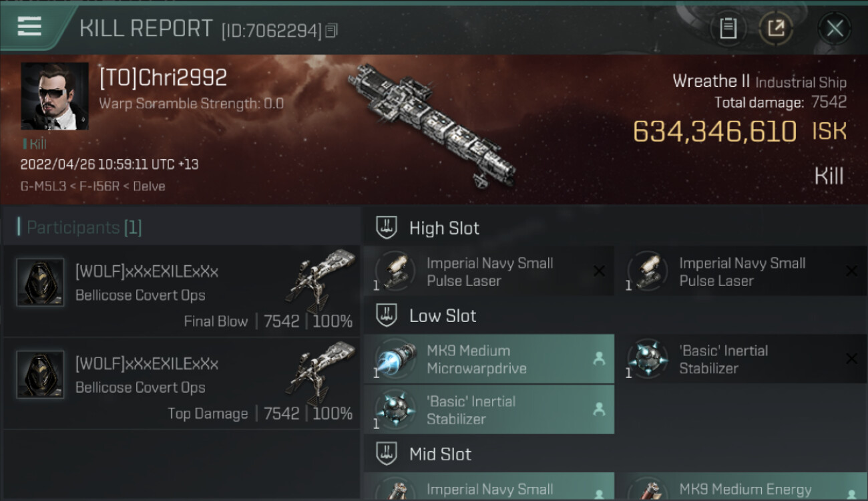Click the clipboard report icon

(728, 28)
